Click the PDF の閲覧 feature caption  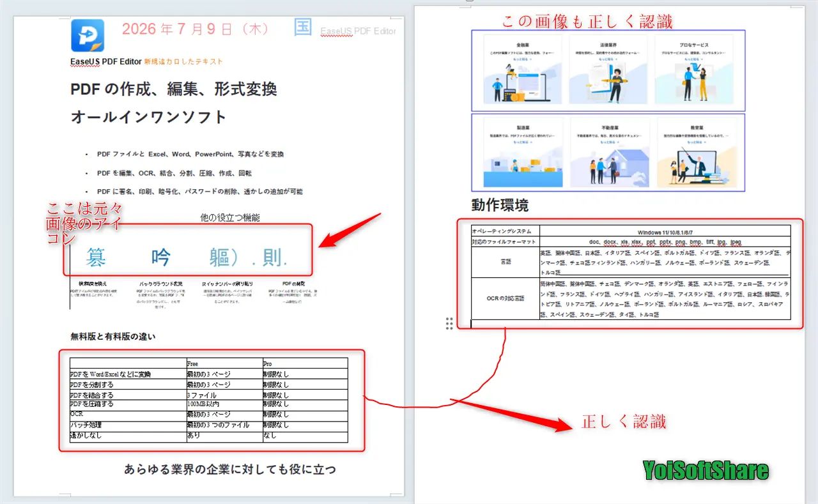point(293,283)
